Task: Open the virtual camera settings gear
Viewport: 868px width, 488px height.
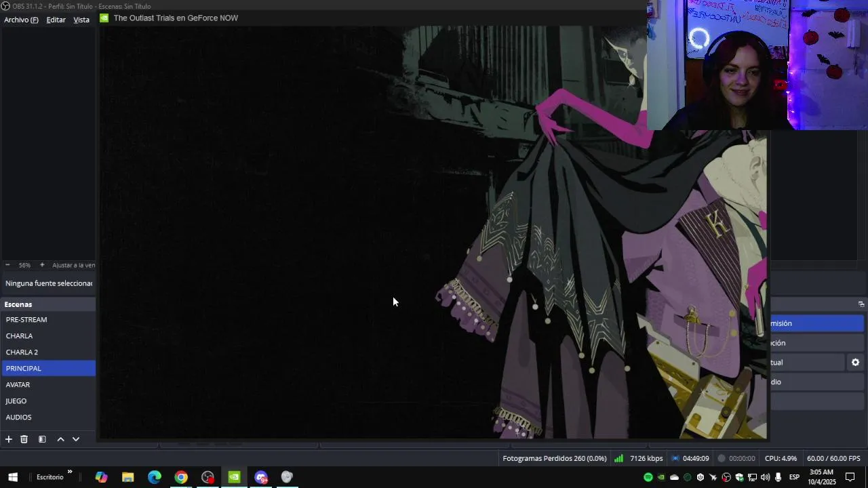Action: [x=856, y=363]
